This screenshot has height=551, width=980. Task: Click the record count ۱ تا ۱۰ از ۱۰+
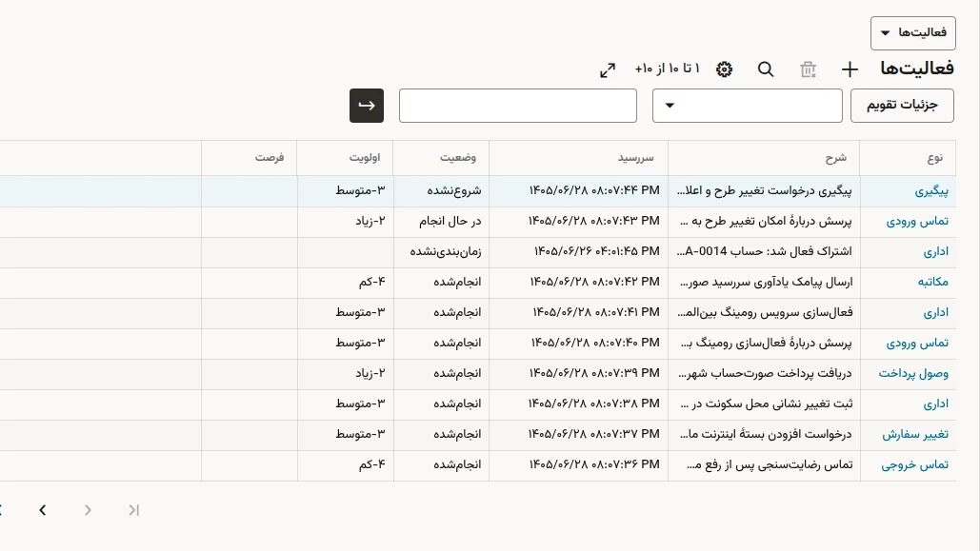point(667,69)
